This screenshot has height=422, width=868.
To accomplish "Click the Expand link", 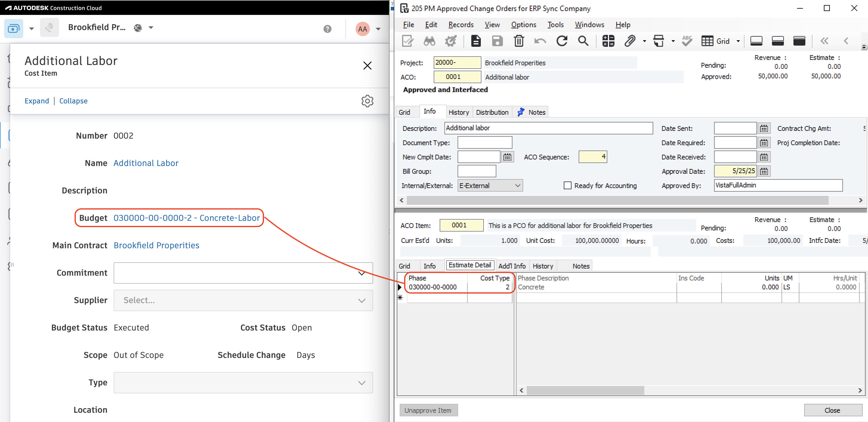I will 37,101.
